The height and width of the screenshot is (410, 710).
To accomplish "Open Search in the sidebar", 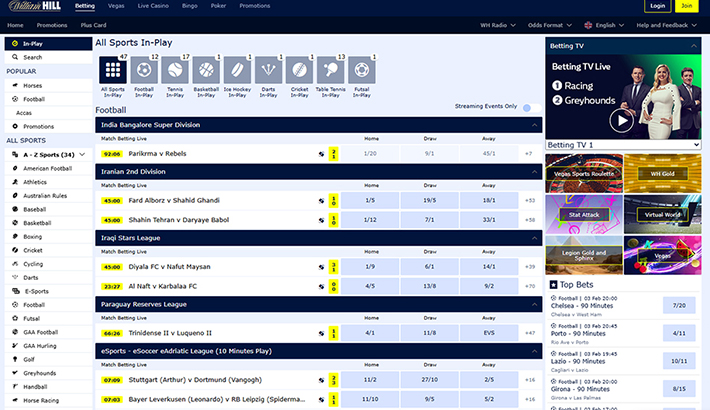I will coord(48,57).
